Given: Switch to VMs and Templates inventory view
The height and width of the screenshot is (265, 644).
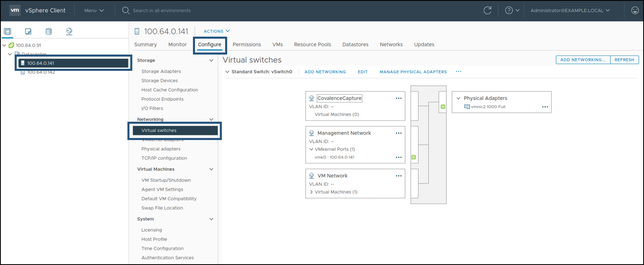Looking at the screenshot, I should pyautogui.click(x=28, y=31).
